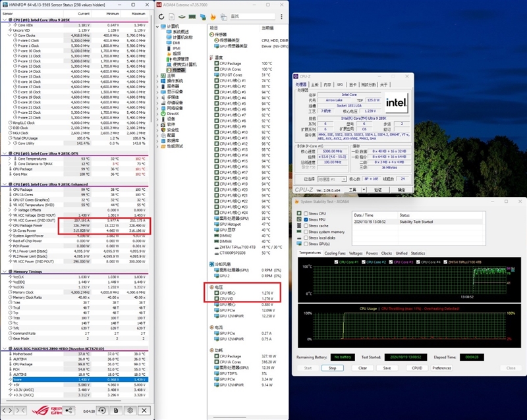Open stability test Preferences
527x420 pixels.
441,368
